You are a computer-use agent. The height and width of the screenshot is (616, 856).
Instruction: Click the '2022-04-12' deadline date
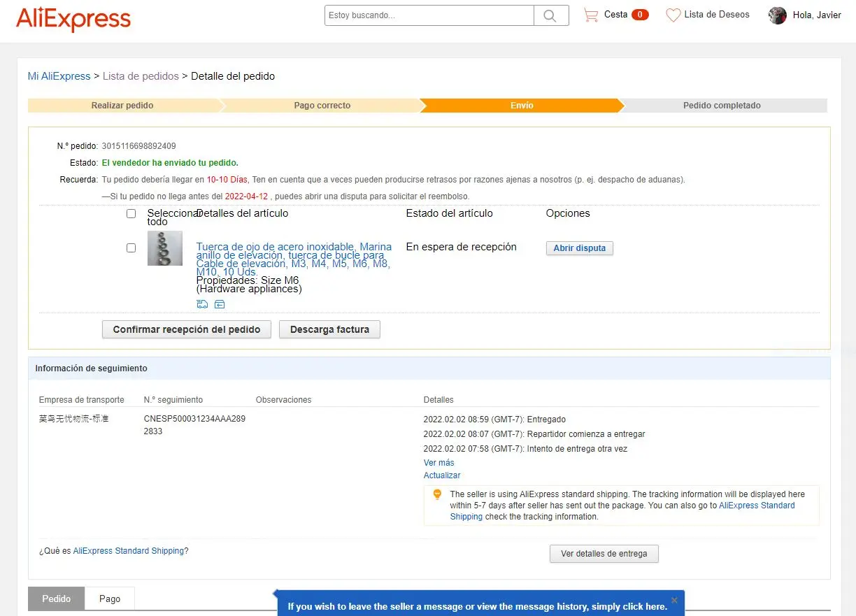pyautogui.click(x=246, y=196)
